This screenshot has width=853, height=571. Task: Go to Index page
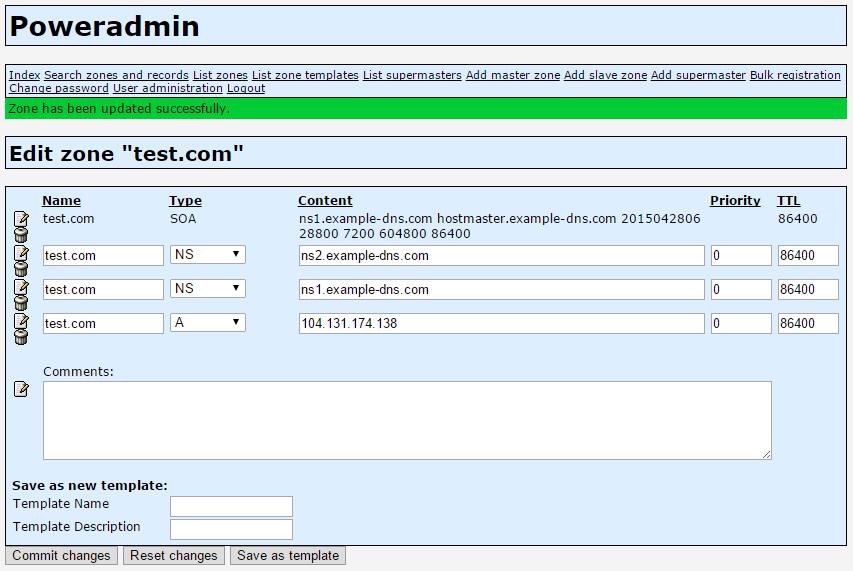point(24,75)
